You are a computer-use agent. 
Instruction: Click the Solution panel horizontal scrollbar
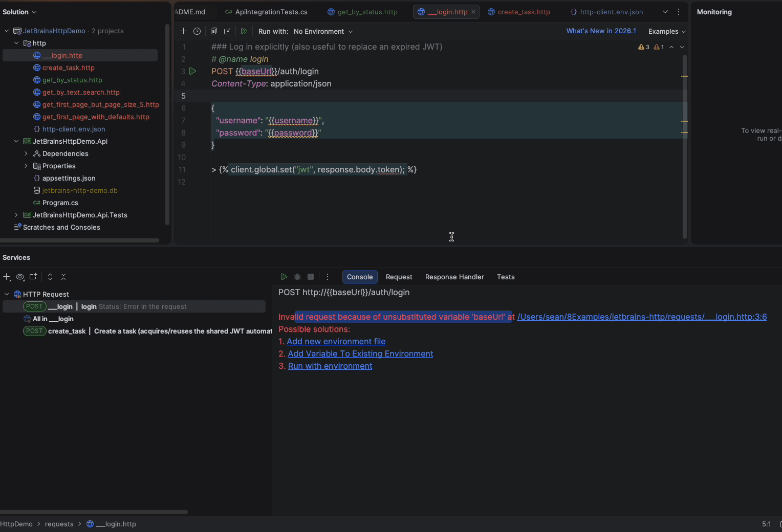(79, 240)
